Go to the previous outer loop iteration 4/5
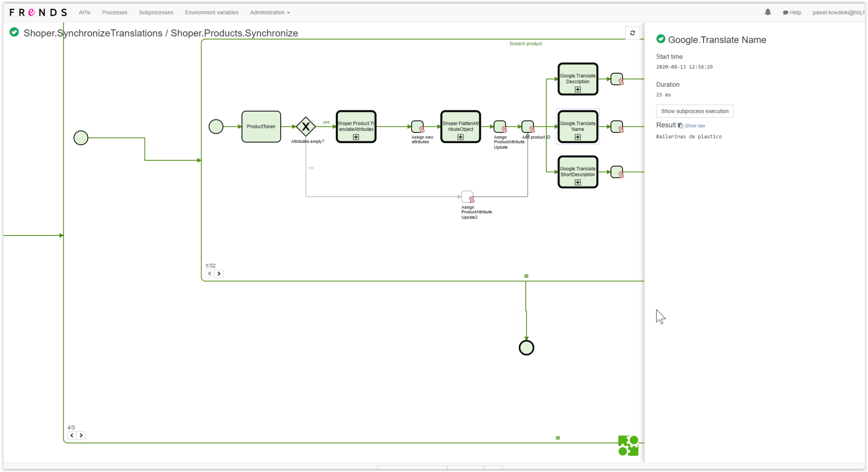Viewport: 868px width, 472px height. tap(72, 435)
